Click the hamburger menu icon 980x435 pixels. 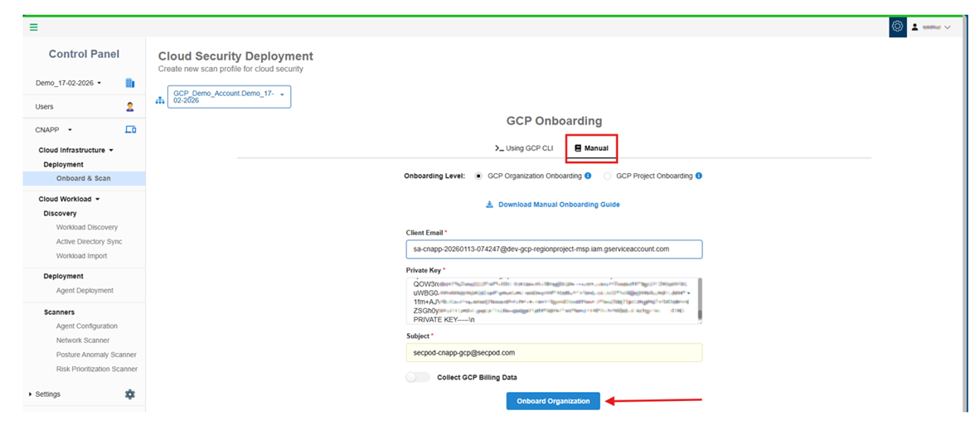click(x=34, y=27)
